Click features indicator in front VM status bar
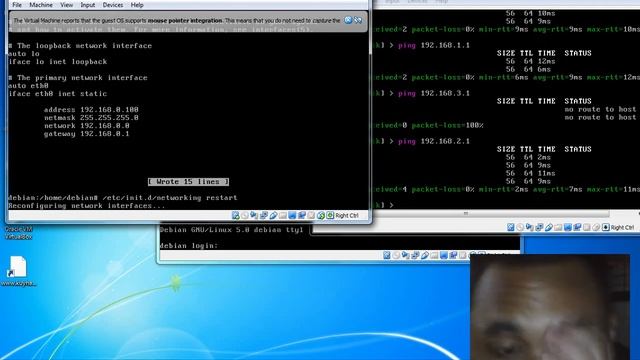640x360 pixels. point(311,215)
